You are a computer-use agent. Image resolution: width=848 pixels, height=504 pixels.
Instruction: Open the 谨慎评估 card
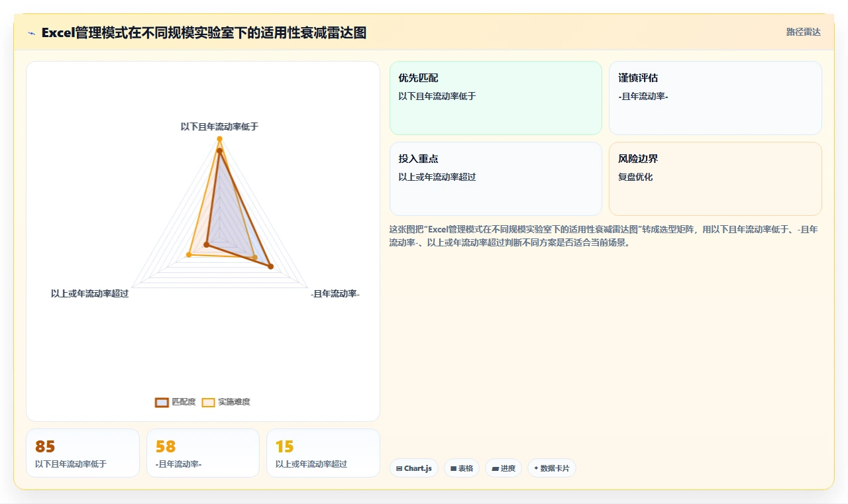[x=715, y=98]
